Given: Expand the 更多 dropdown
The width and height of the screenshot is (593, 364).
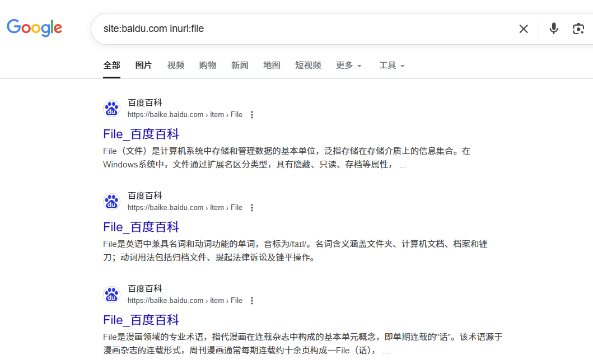Looking at the screenshot, I should (x=349, y=66).
